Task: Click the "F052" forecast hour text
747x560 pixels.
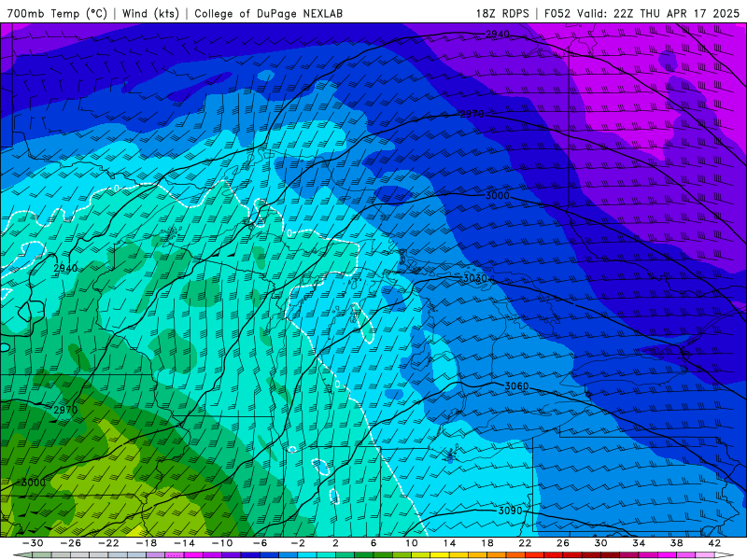Action: [557, 13]
